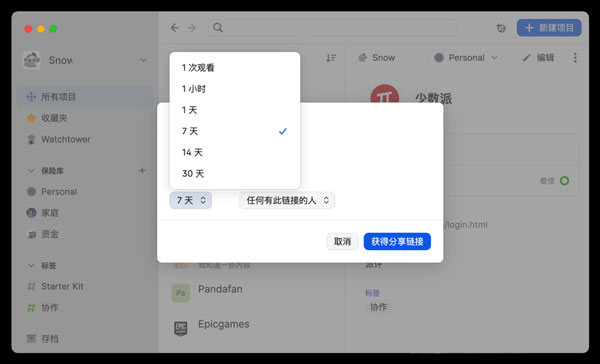Click the 存档 archive box icon

coord(31,339)
